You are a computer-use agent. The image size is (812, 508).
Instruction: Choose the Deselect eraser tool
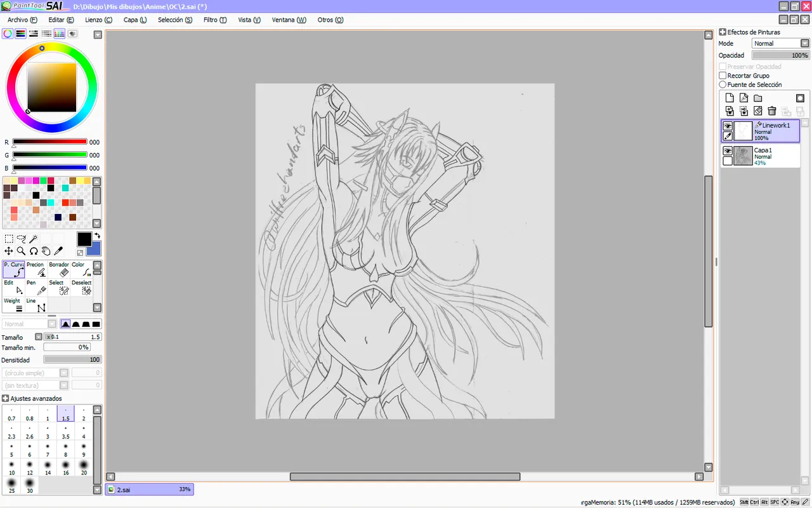(82, 287)
